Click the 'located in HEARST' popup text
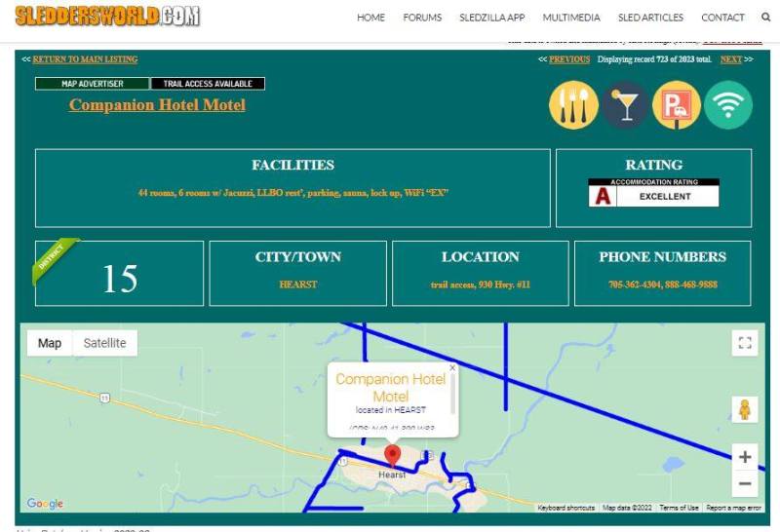 pos(391,410)
